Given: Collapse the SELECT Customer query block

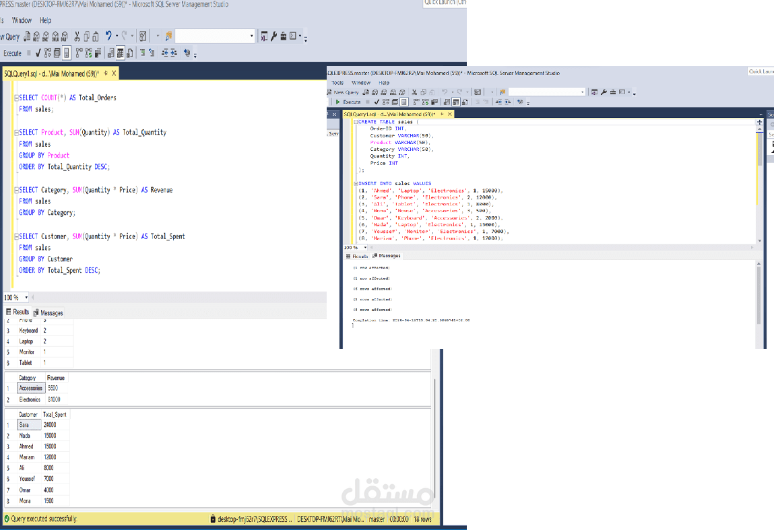Looking at the screenshot, I should [16, 236].
